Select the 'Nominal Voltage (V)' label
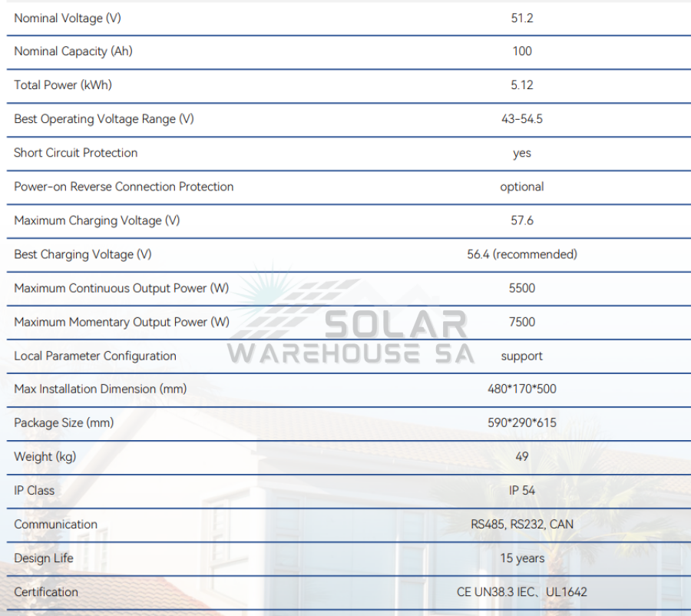 pyautogui.click(x=68, y=18)
